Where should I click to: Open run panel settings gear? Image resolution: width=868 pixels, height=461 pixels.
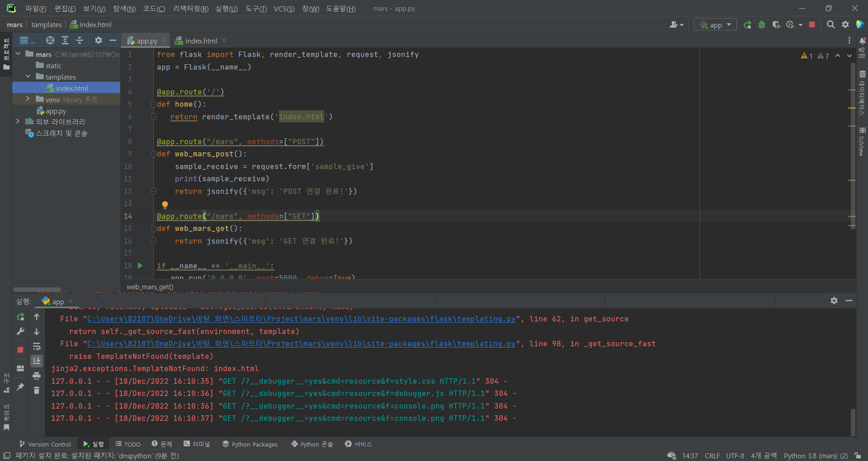point(834,301)
